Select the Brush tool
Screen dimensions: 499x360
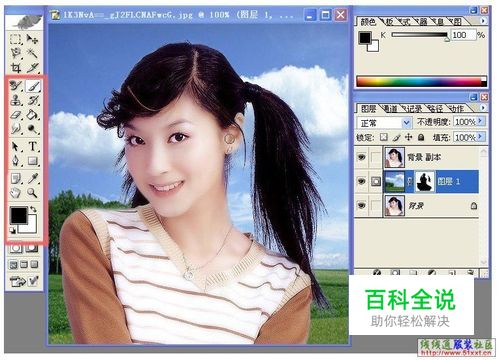pos(33,86)
